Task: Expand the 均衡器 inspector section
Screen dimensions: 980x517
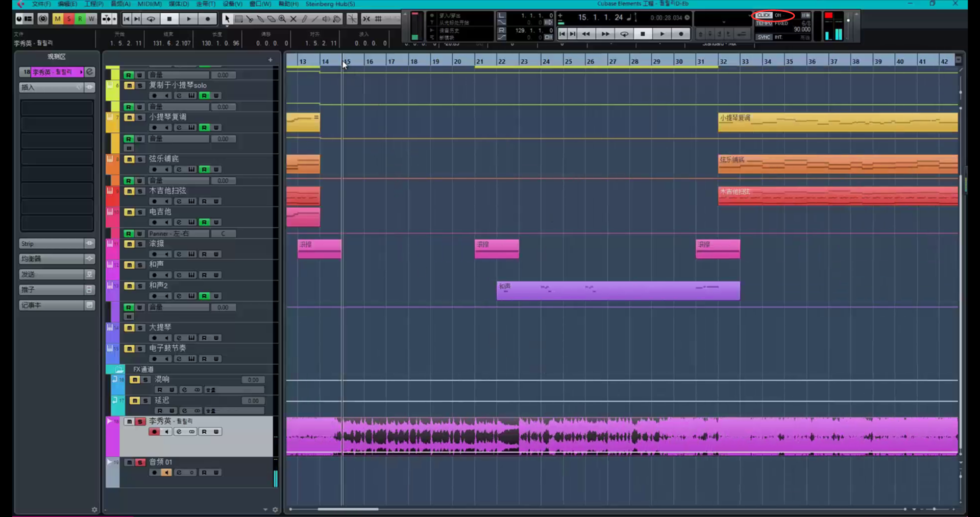Action: [x=51, y=259]
